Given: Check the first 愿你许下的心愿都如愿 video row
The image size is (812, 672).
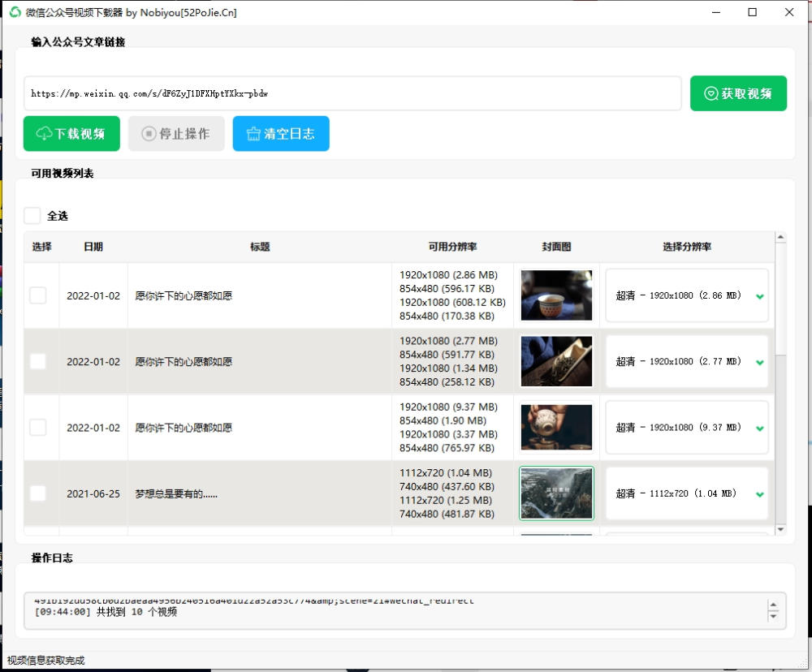Looking at the screenshot, I should (38, 295).
